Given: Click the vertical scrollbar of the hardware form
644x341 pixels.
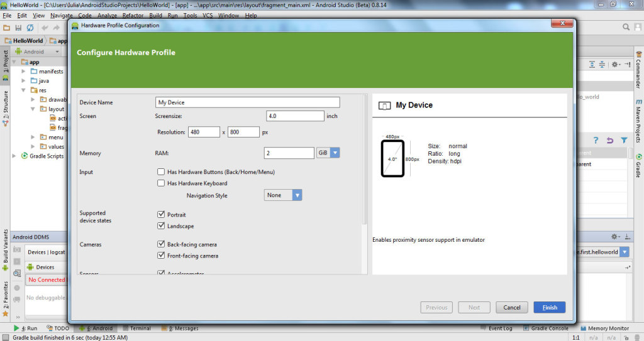Looking at the screenshot, I should click(x=364, y=160).
